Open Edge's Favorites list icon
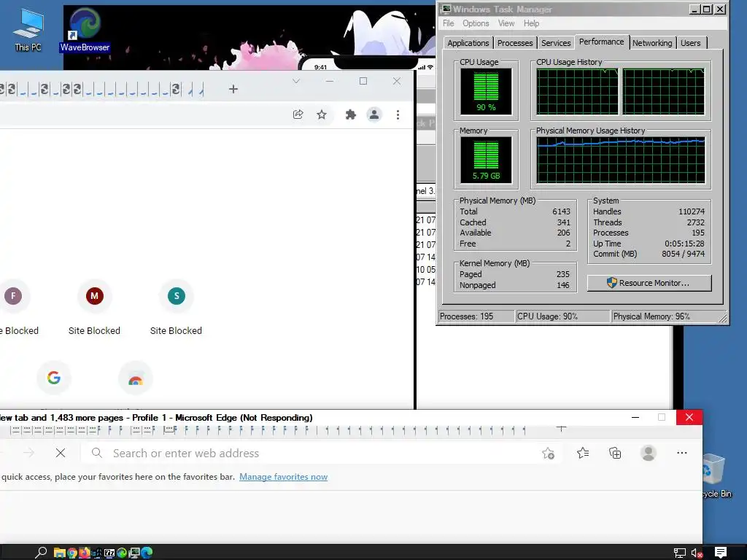This screenshot has width=747, height=560. (583, 453)
